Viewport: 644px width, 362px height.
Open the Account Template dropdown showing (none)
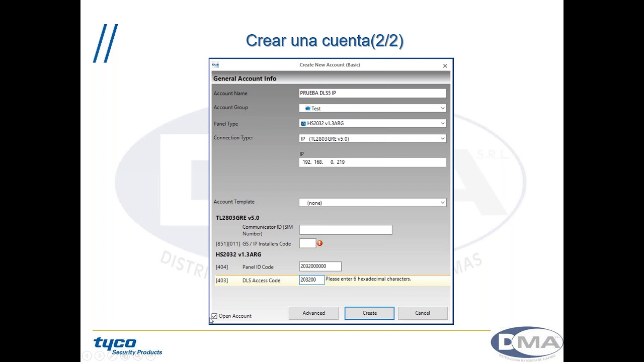[x=373, y=203]
